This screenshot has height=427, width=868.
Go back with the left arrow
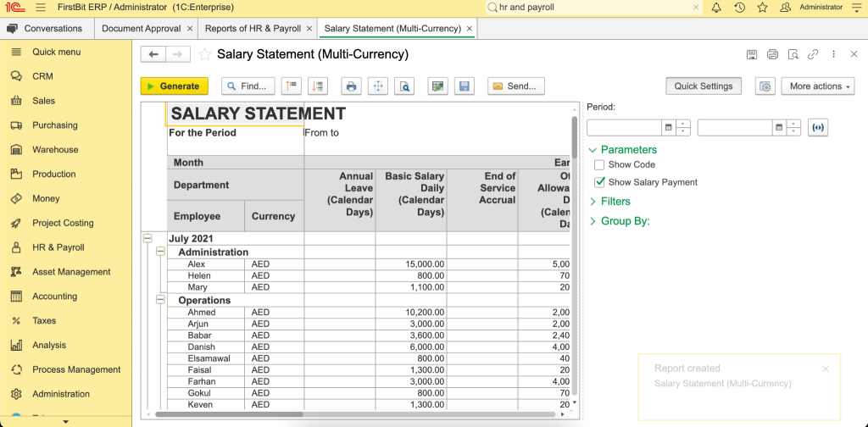click(x=153, y=54)
